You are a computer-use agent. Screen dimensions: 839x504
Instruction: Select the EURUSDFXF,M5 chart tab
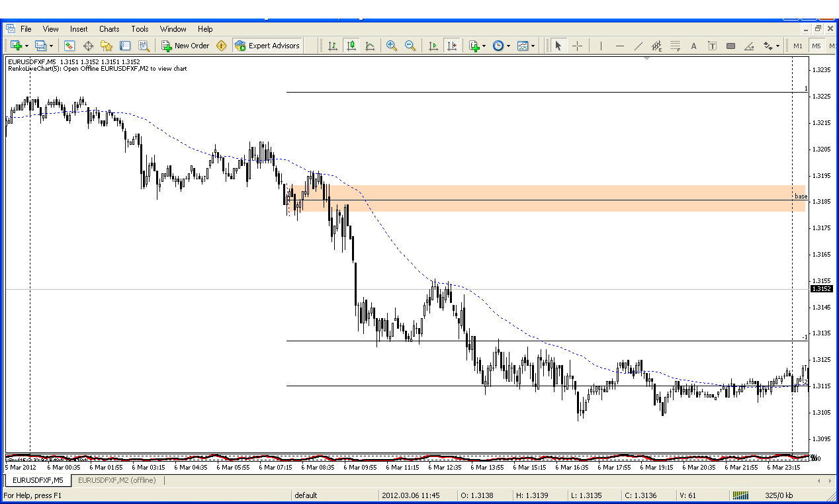[38, 480]
